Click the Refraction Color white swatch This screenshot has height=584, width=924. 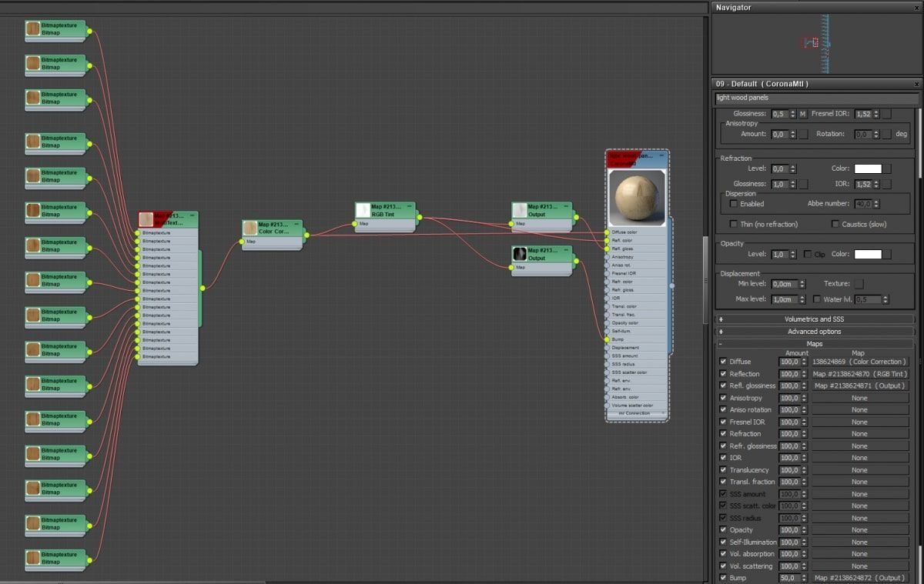click(x=868, y=169)
